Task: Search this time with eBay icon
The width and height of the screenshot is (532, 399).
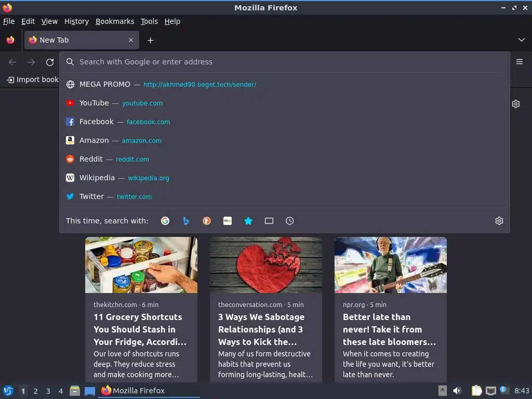Action: [228, 221]
